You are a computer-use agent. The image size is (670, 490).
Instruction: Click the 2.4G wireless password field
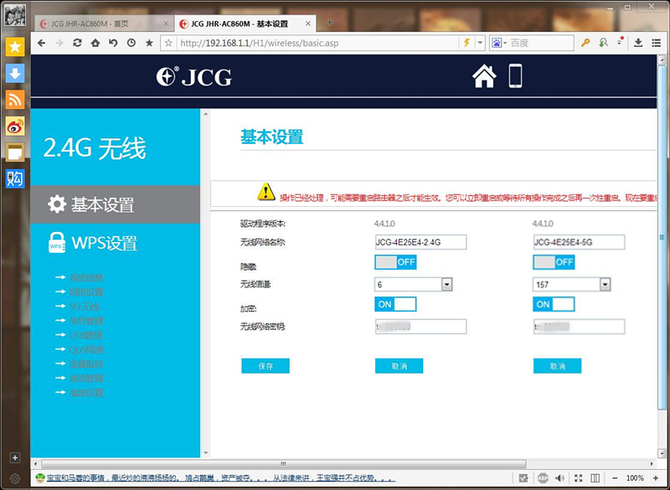click(x=421, y=327)
